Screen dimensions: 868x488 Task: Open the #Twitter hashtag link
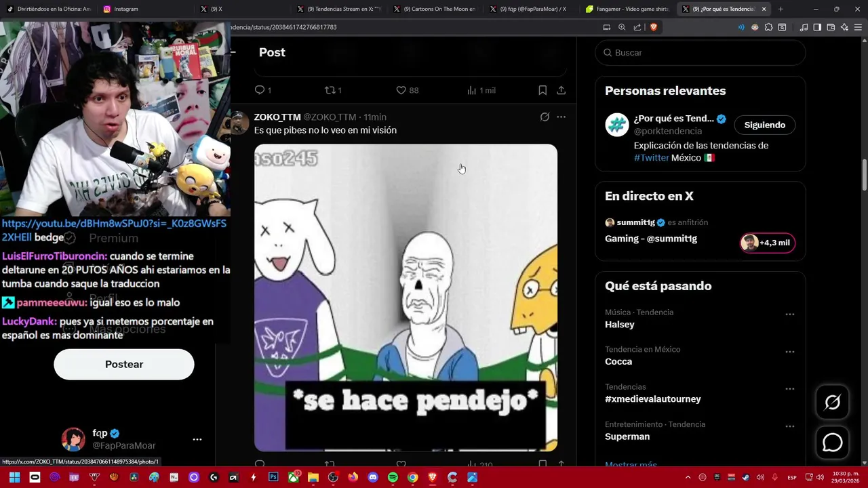pos(652,157)
